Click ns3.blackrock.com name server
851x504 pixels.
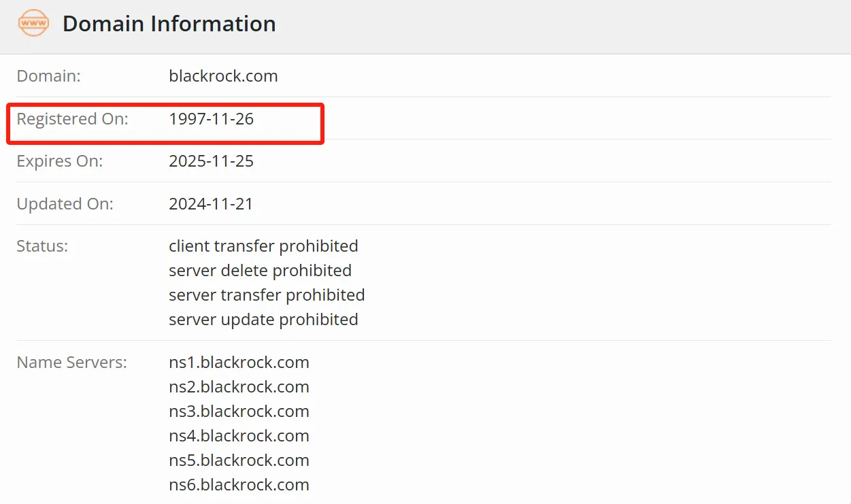pyautogui.click(x=239, y=411)
